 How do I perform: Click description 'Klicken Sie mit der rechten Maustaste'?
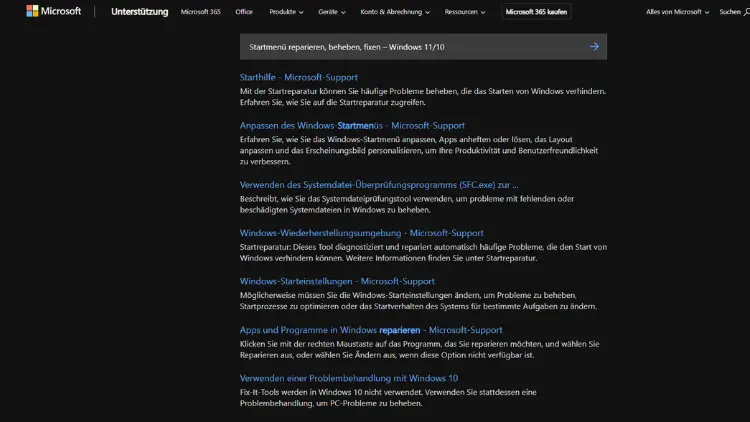click(x=419, y=349)
